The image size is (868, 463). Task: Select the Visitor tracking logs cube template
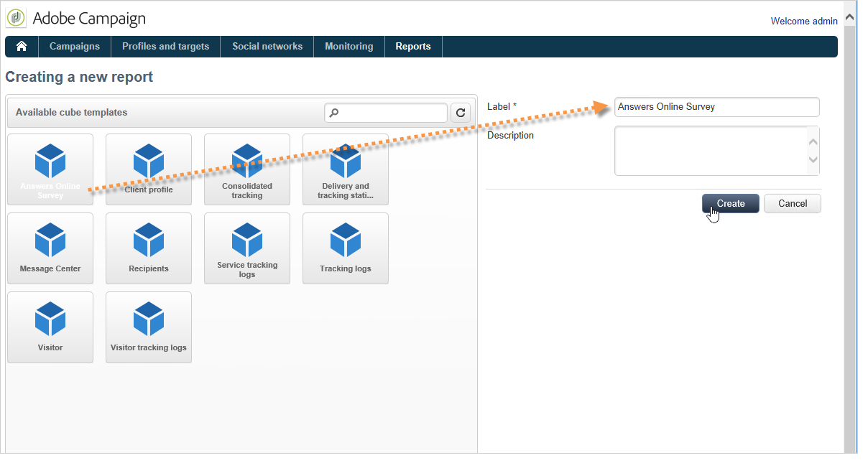tap(149, 327)
